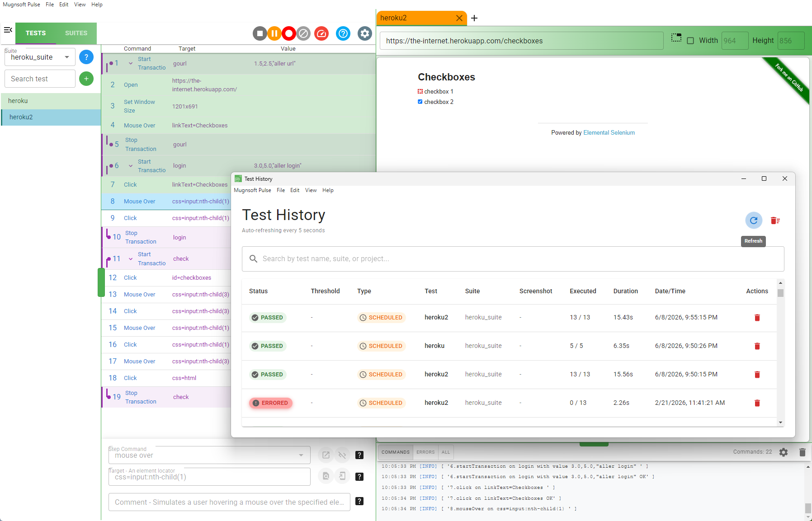
Task: Collapse Start Transaction login at step 6
Action: 131,166
